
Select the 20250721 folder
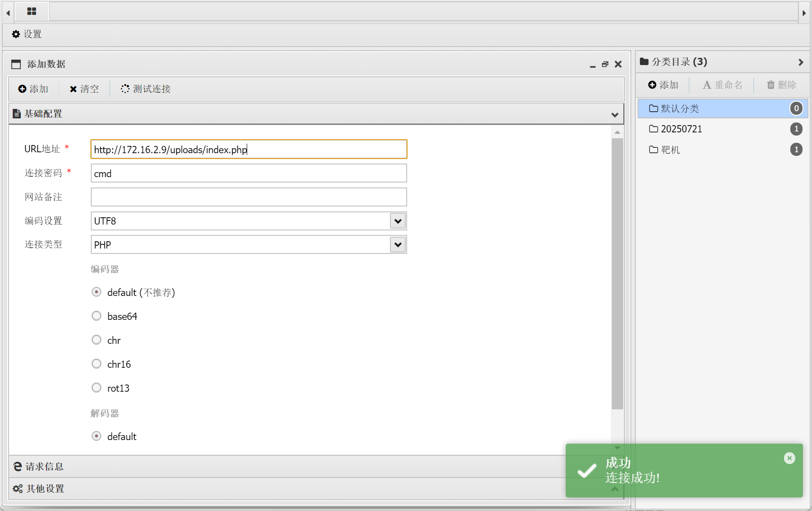pyautogui.click(x=722, y=129)
